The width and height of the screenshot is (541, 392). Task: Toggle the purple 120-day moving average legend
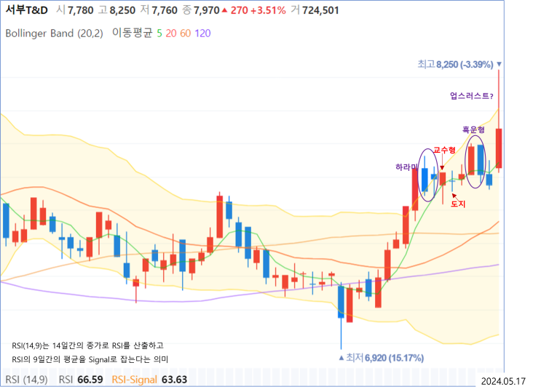(x=202, y=33)
